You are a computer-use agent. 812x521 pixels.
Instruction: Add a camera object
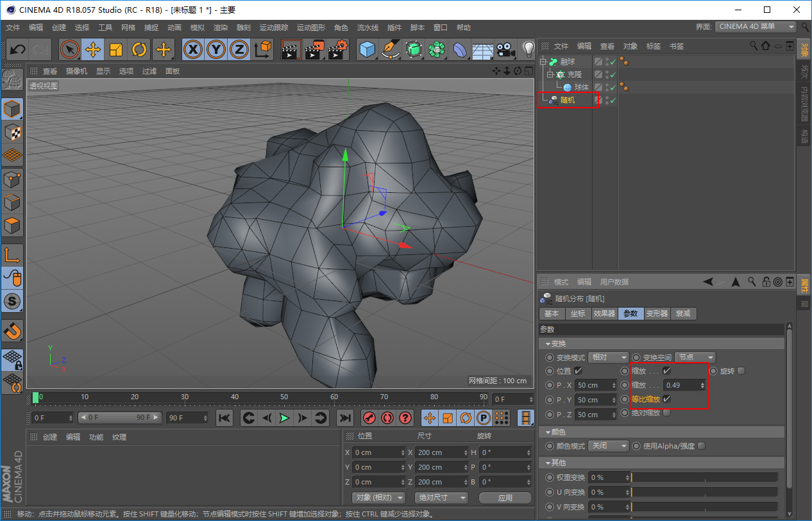coord(506,49)
